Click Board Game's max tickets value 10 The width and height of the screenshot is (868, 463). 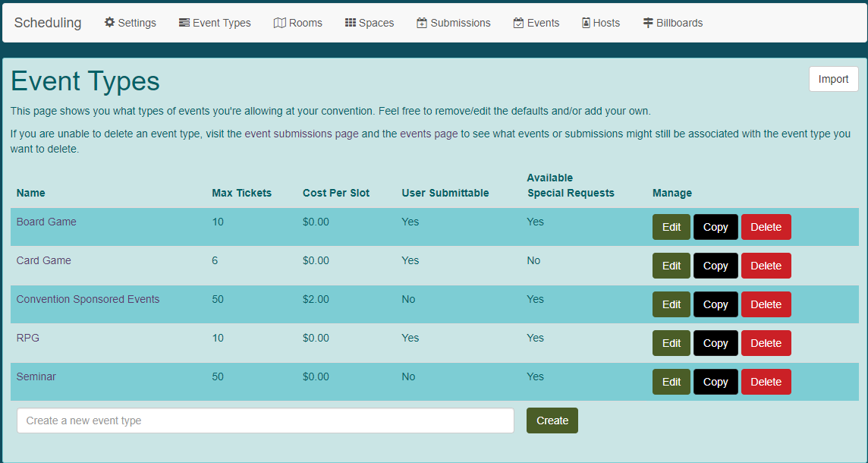tap(218, 222)
